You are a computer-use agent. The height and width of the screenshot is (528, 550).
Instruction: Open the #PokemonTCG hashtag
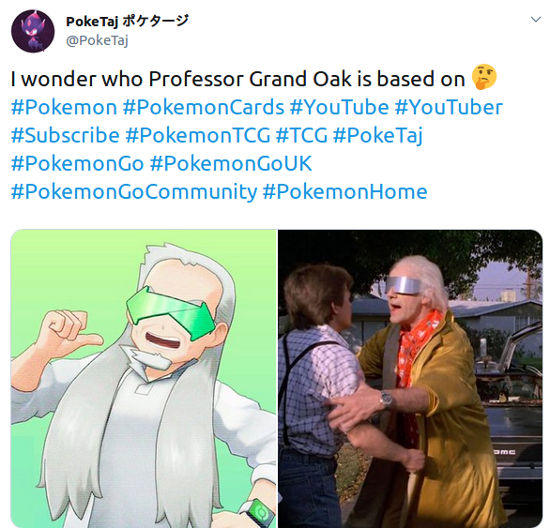coord(198,135)
